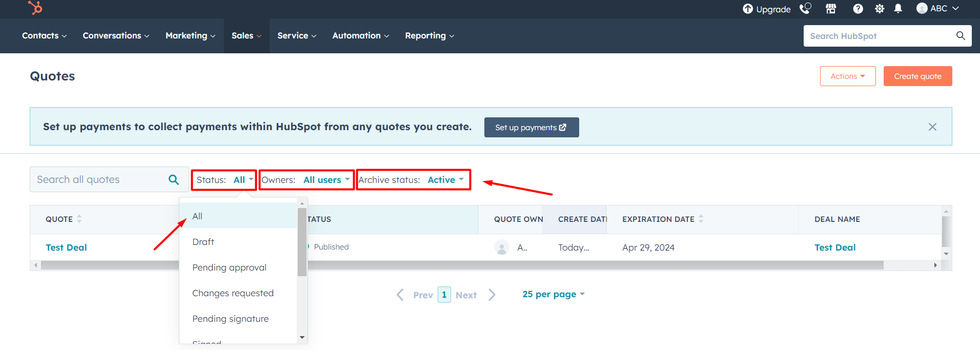Open the Service menu

pyautogui.click(x=297, y=36)
